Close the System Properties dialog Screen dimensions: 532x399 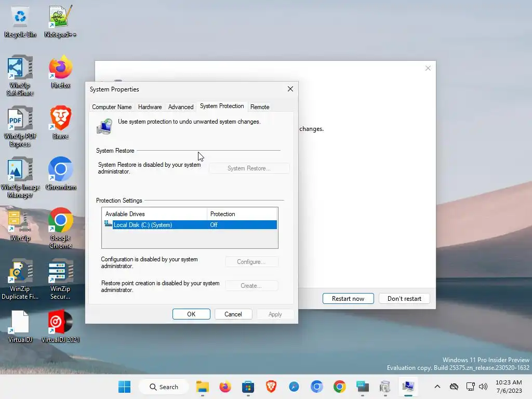290,89
